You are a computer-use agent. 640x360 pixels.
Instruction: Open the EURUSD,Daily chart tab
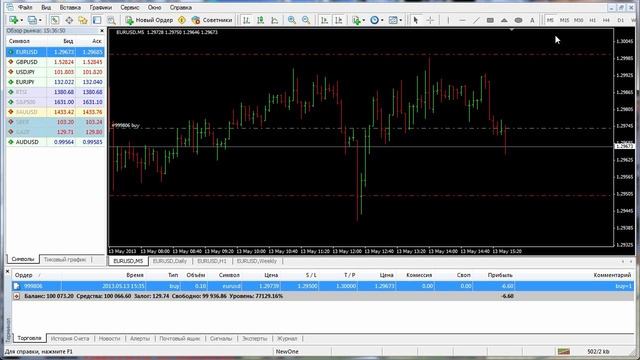(x=170, y=261)
